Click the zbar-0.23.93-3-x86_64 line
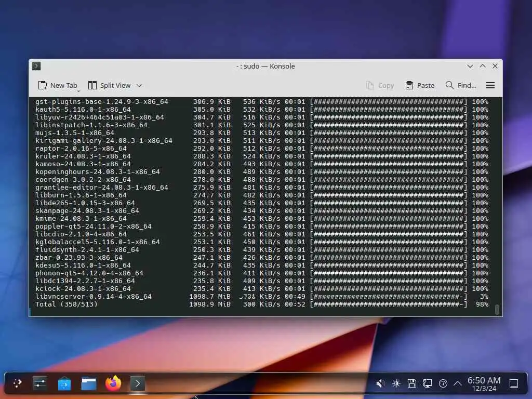 pos(262,258)
